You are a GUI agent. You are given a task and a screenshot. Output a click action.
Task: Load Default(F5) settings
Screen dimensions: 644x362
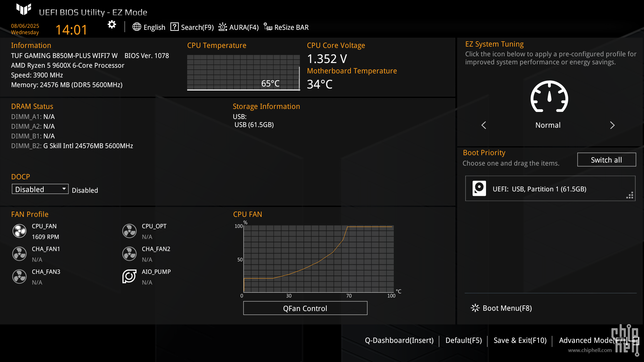tap(464, 341)
